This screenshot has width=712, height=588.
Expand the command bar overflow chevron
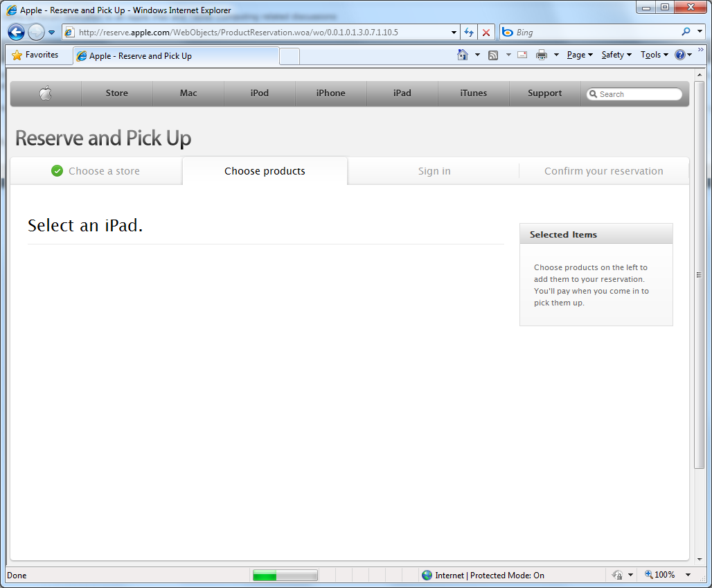pos(701,49)
